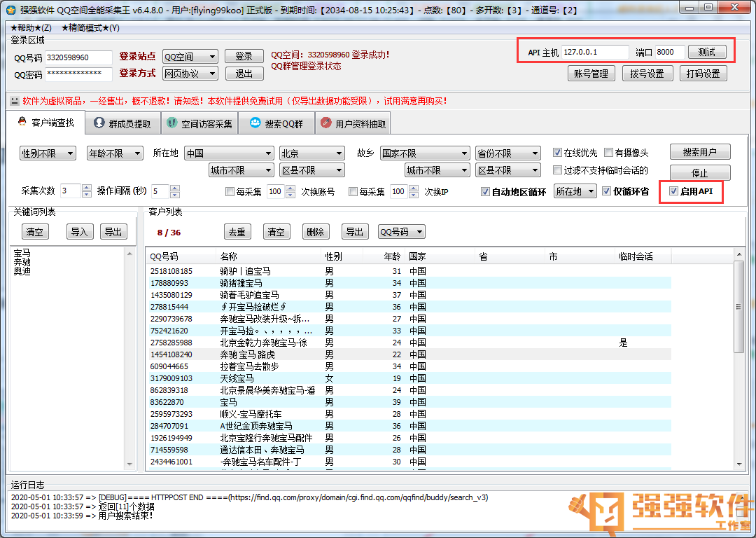Screen dimensions: 756x538
Task: Enable the 有摄像头 checkbox
Action: pos(608,153)
